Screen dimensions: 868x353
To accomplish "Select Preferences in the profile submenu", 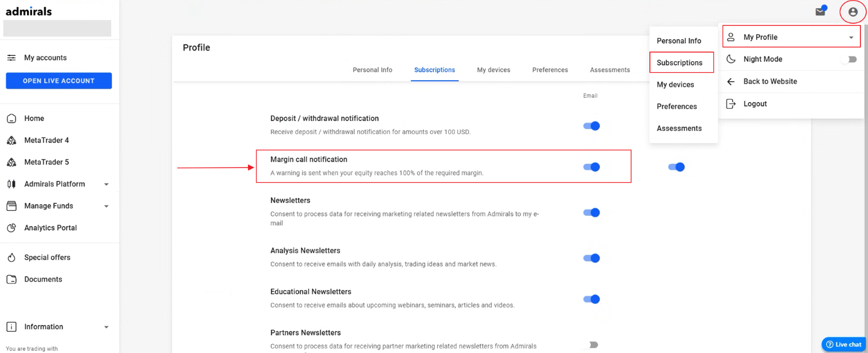I will [676, 106].
